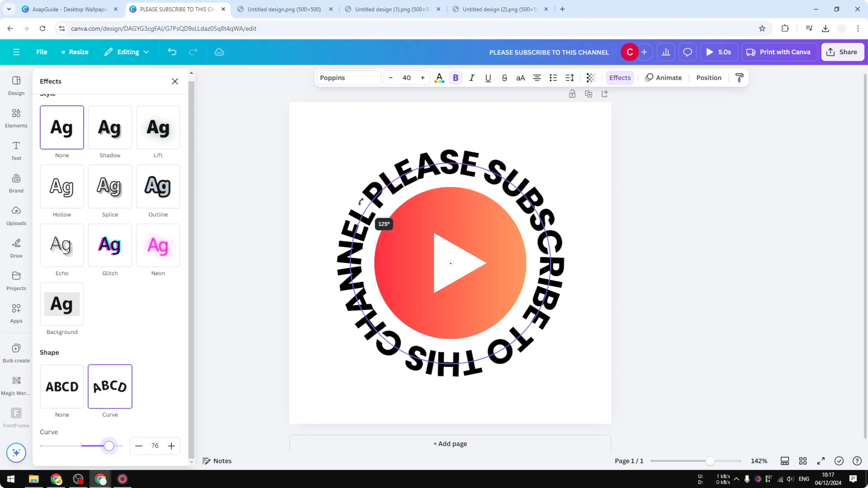Screen dimensions: 868x488
Task: Open the grid view at bottom right
Action: coord(803,461)
